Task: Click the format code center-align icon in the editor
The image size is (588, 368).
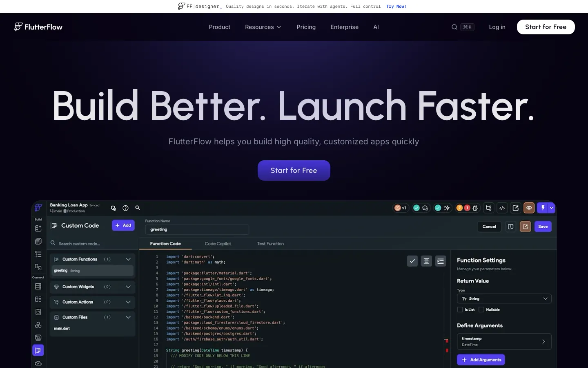Action: coord(426,261)
